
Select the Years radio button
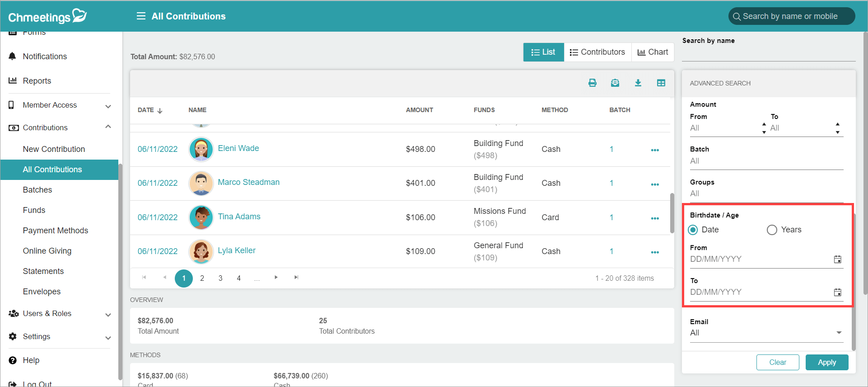coord(772,230)
